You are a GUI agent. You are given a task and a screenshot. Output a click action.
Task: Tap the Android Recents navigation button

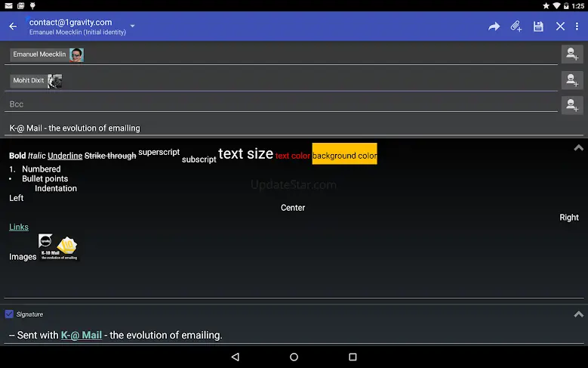pos(352,357)
